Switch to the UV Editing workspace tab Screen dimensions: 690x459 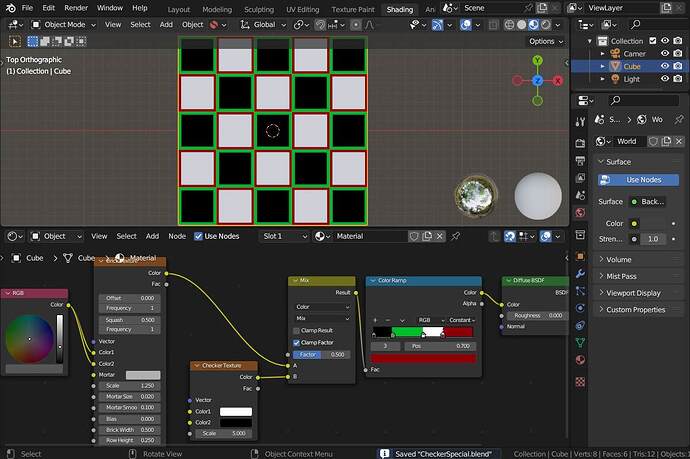302,9
